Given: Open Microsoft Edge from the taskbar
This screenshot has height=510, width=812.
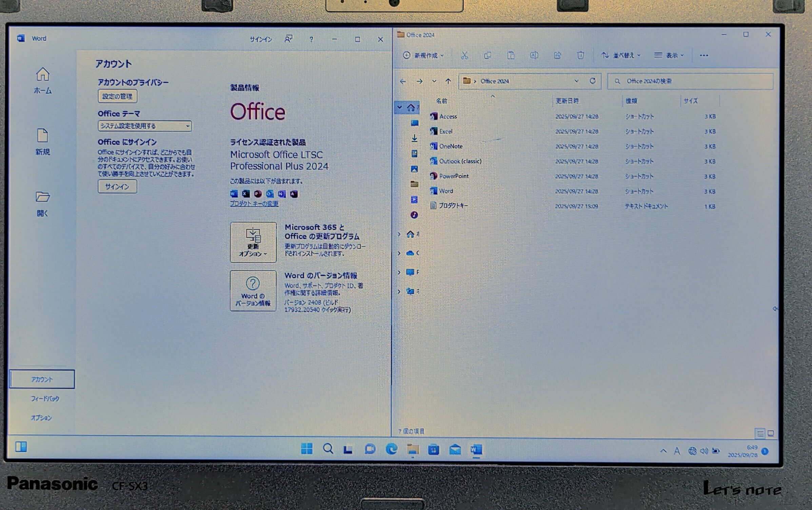Looking at the screenshot, I should (391, 449).
